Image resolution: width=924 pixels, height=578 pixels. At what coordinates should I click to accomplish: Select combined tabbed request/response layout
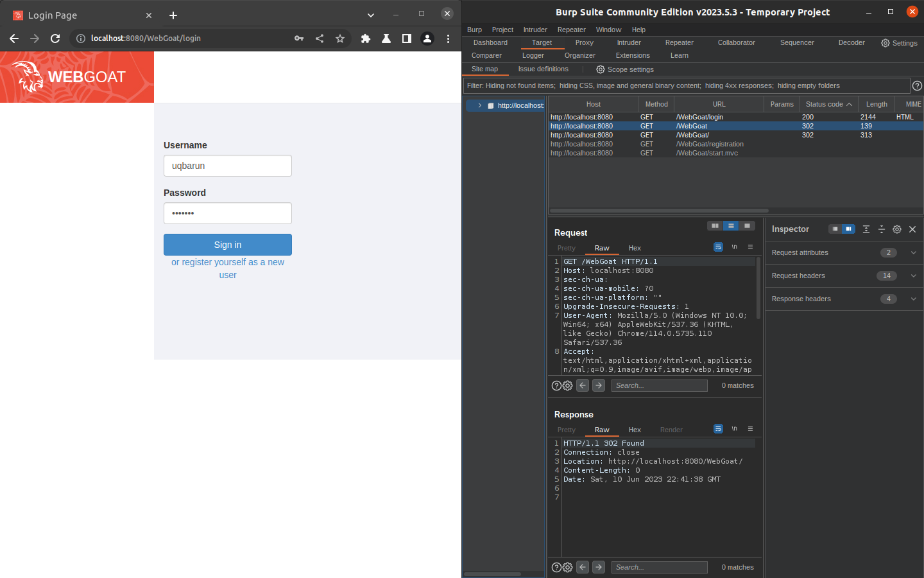[x=747, y=226]
